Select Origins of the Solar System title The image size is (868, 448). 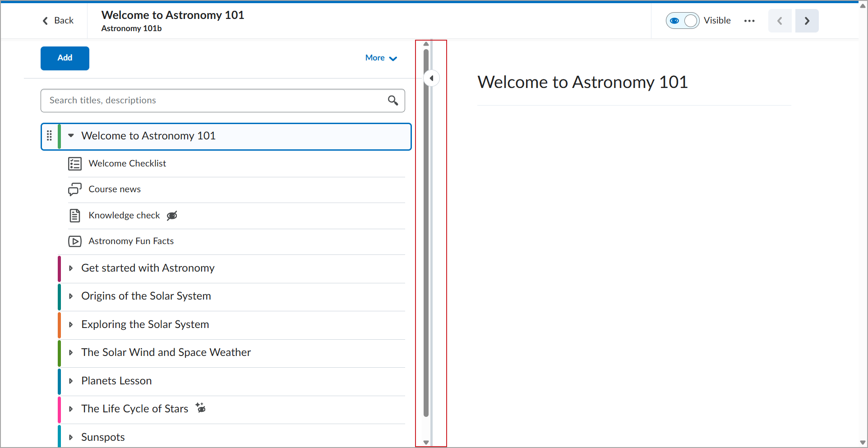coord(146,296)
